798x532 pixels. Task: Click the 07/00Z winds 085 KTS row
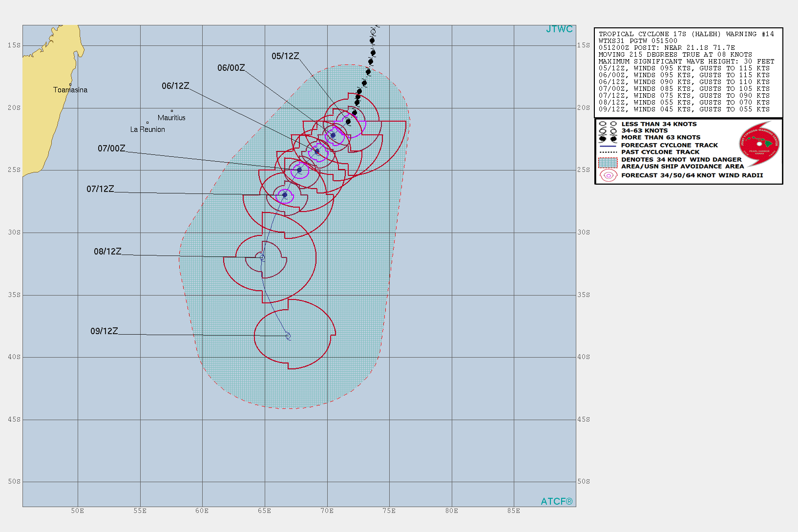pos(684,89)
